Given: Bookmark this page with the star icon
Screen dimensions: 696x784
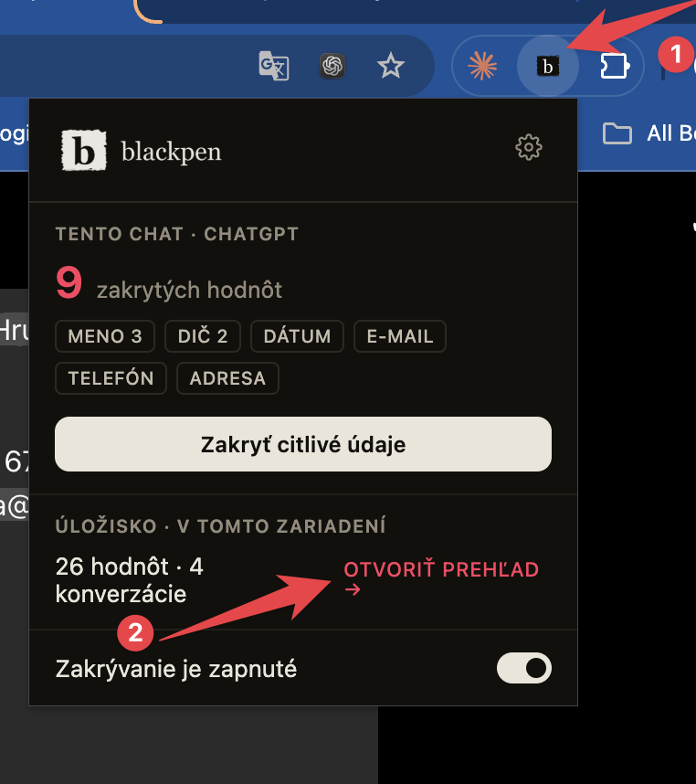Looking at the screenshot, I should [391, 66].
